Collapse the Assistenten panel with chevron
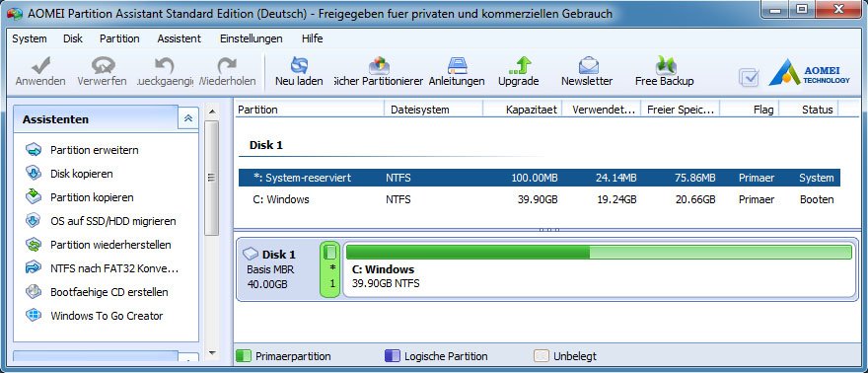Viewport: 868px width, 373px height. (188, 117)
